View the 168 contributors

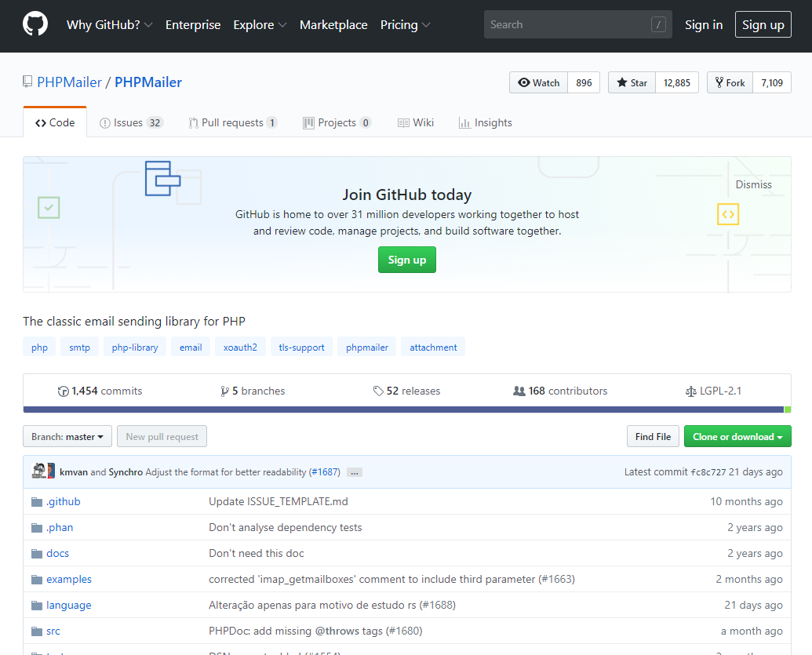point(560,391)
